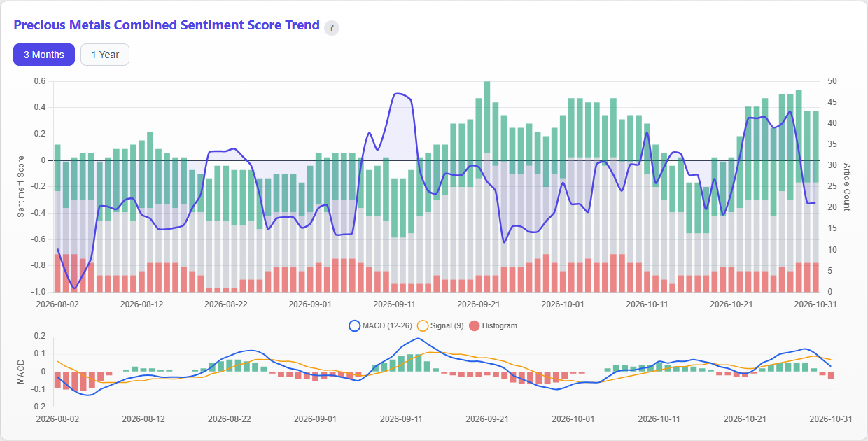This screenshot has width=868, height=441.
Task: Click the 50 article count axis value
Action: 832,81
